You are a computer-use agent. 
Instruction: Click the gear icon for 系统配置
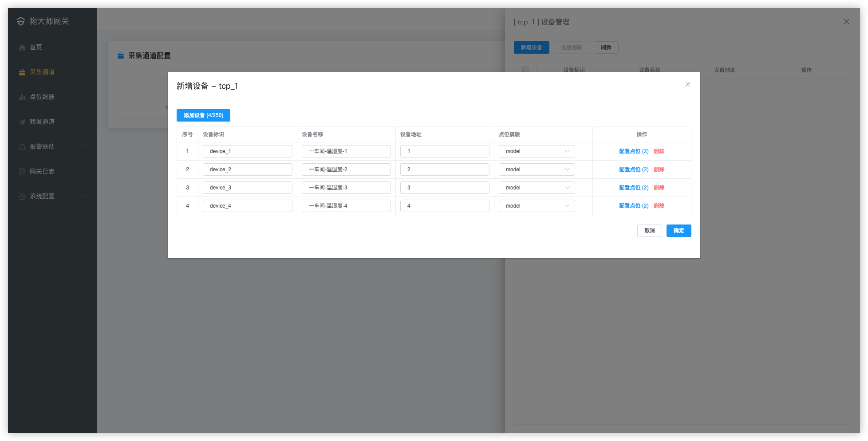coord(22,197)
